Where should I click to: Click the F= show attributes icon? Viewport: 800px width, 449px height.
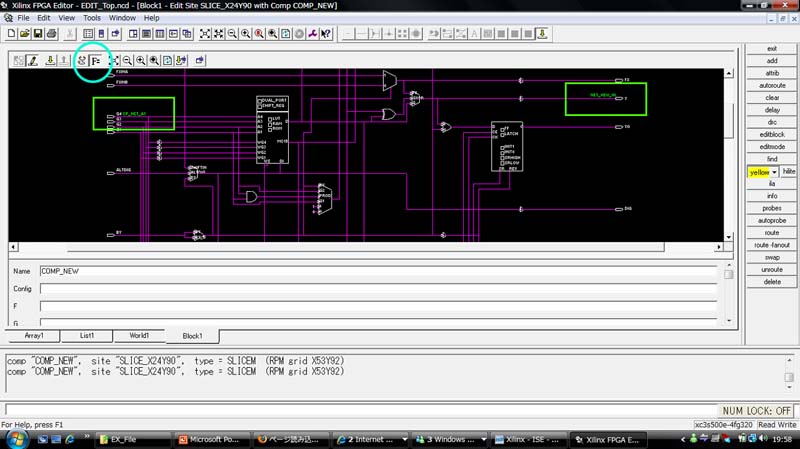tap(95, 61)
